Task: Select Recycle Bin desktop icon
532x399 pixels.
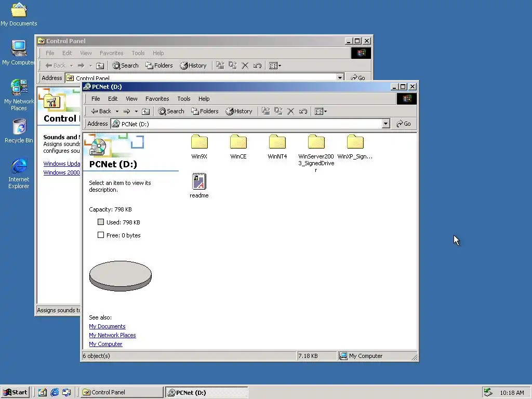Action: point(19,131)
